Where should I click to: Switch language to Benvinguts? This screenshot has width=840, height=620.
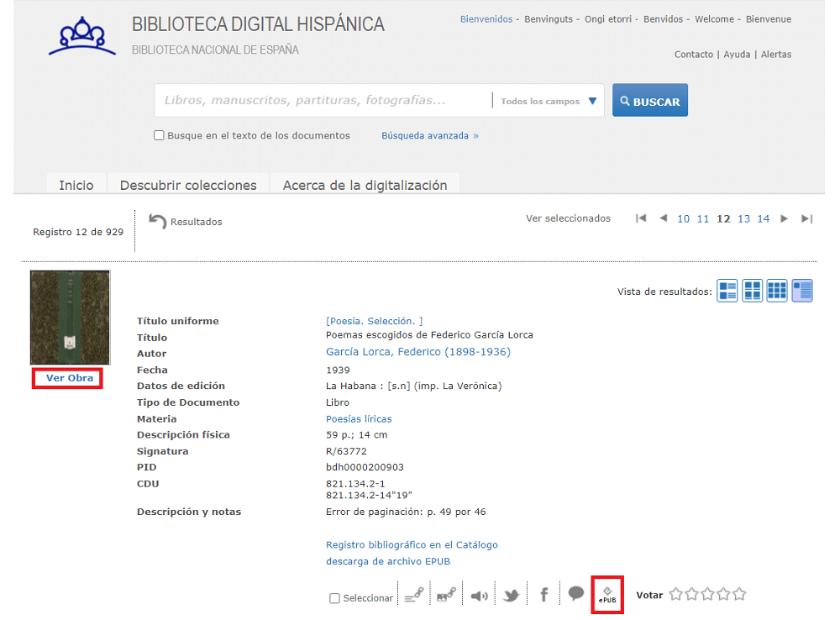click(x=549, y=18)
